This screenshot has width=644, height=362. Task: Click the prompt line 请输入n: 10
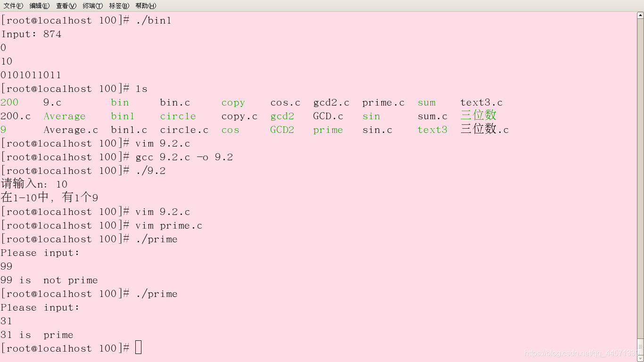pos(34,184)
